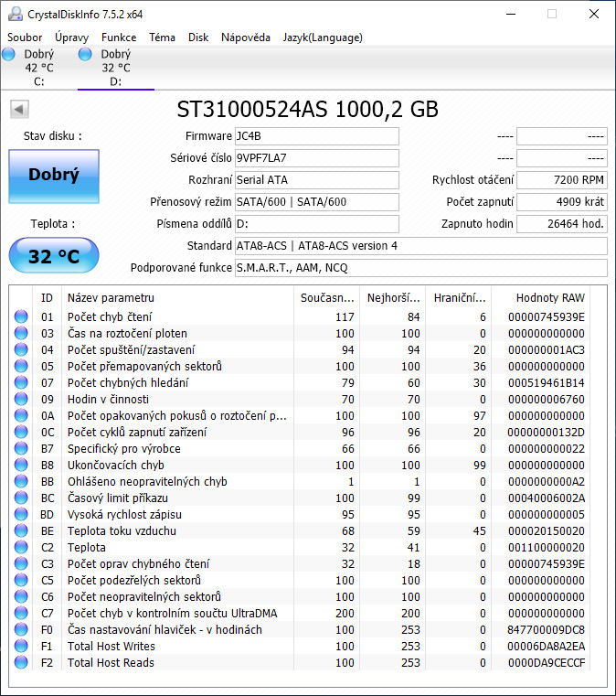616x696 pixels.
Task: Switch to the C: disk tab
Action: (38, 68)
